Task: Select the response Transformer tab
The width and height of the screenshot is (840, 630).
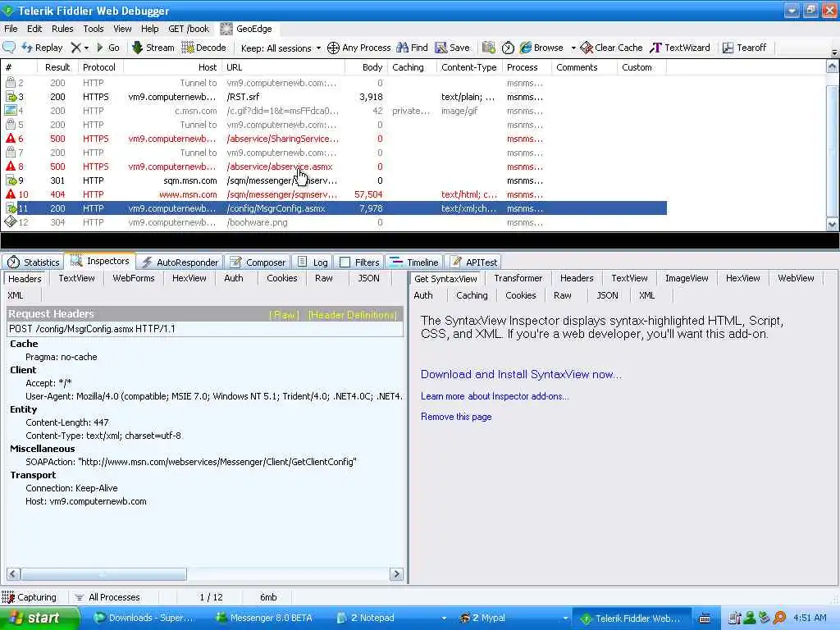Action: [x=518, y=278]
